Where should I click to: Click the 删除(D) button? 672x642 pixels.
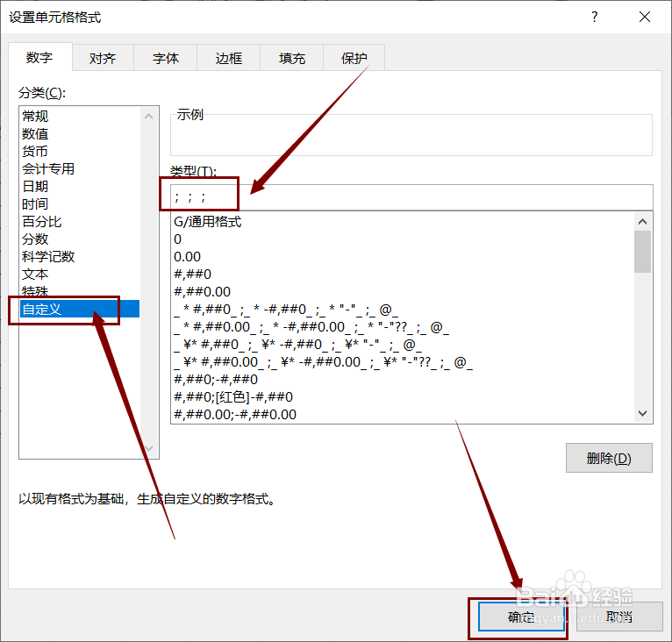point(609,458)
